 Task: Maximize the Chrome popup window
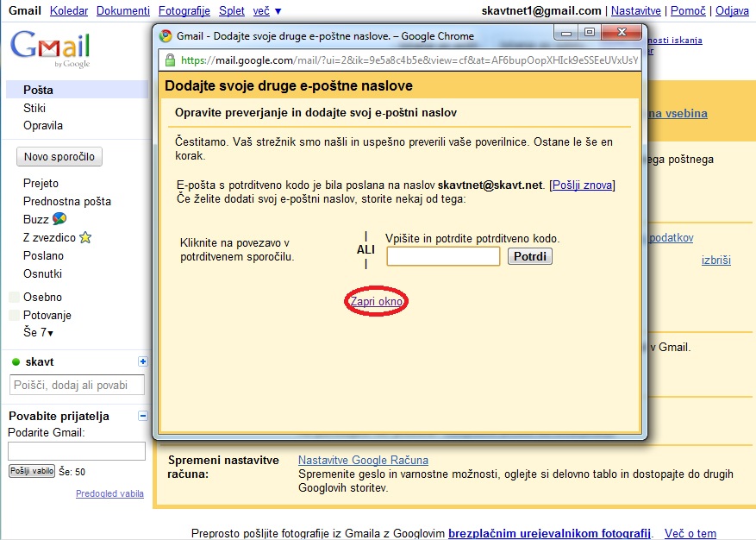click(x=590, y=32)
